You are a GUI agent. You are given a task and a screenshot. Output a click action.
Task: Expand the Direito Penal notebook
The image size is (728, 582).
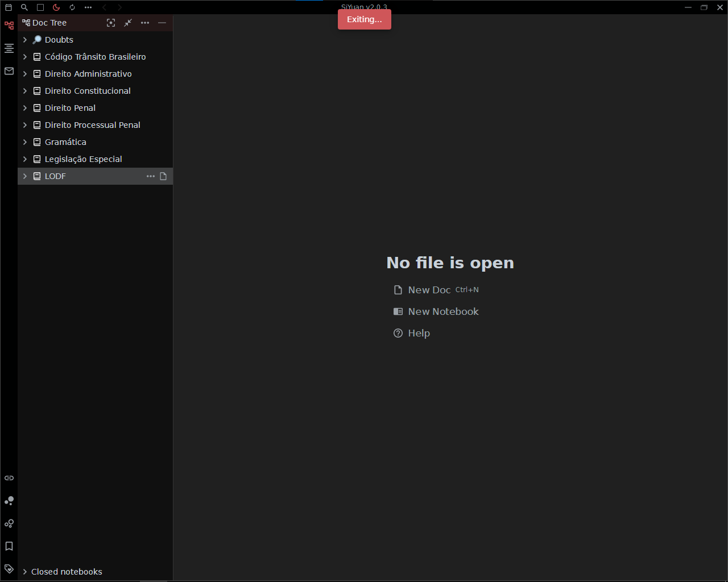(24, 107)
